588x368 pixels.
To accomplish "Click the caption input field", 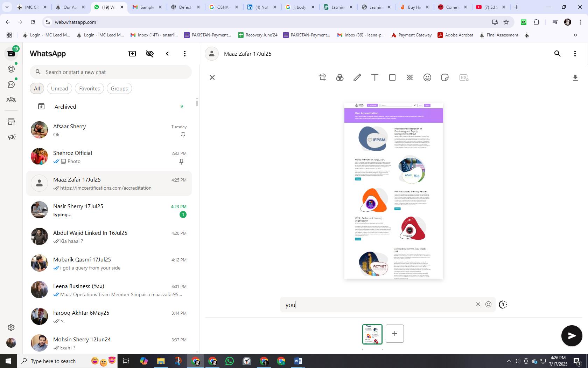I will point(378,305).
